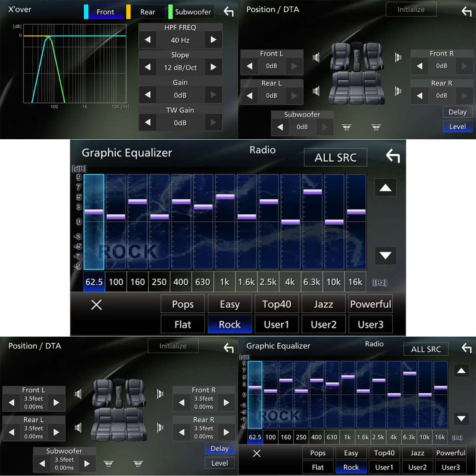Tap the speaker icon beside Rear R 3.5feet
This screenshot has width=476, height=476.
[x=160, y=428]
